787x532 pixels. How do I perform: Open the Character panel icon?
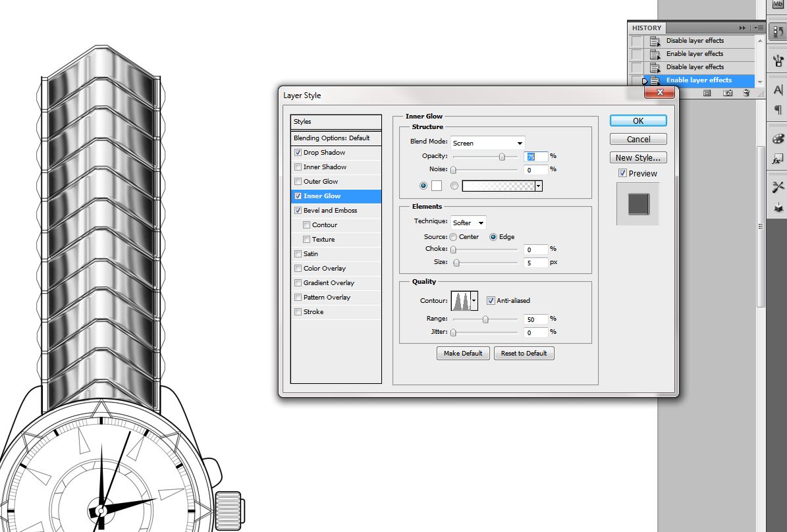pyautogui.click(x=778, y=90)
